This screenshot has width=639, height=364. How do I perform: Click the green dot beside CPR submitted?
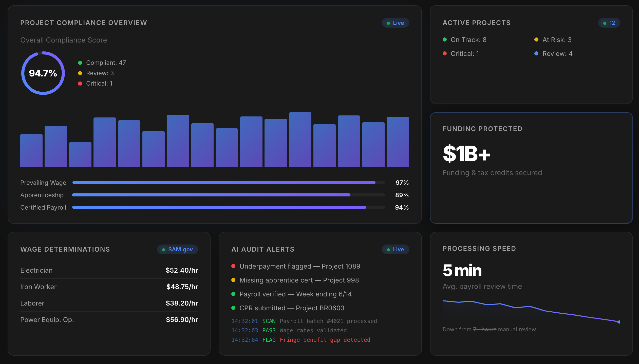pyautogui.click(x=233, y=308)
